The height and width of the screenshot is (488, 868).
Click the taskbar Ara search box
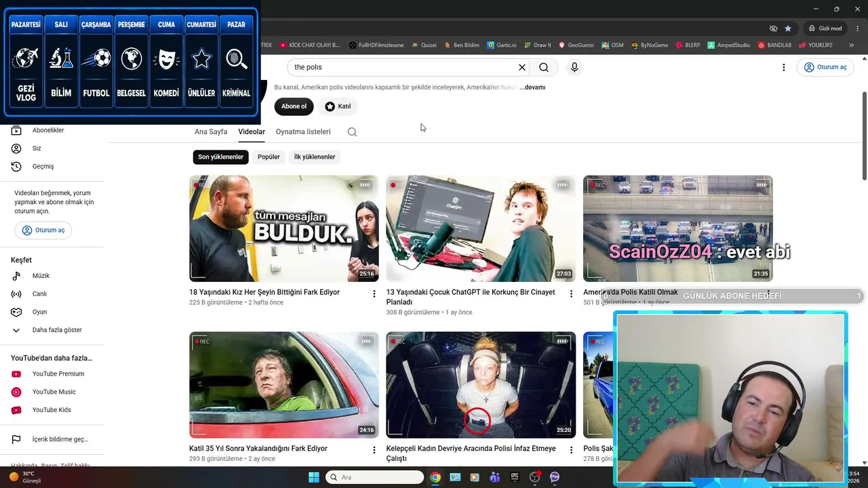click(374, 477)
